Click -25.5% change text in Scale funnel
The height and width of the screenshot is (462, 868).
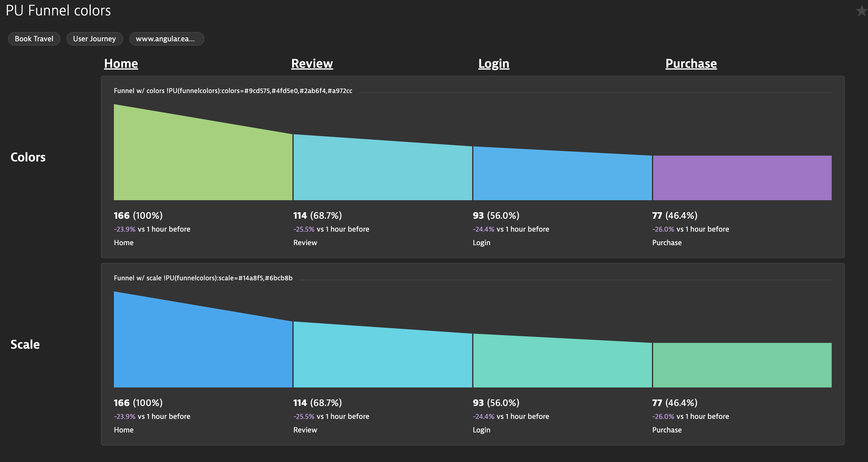coord(304,416)
